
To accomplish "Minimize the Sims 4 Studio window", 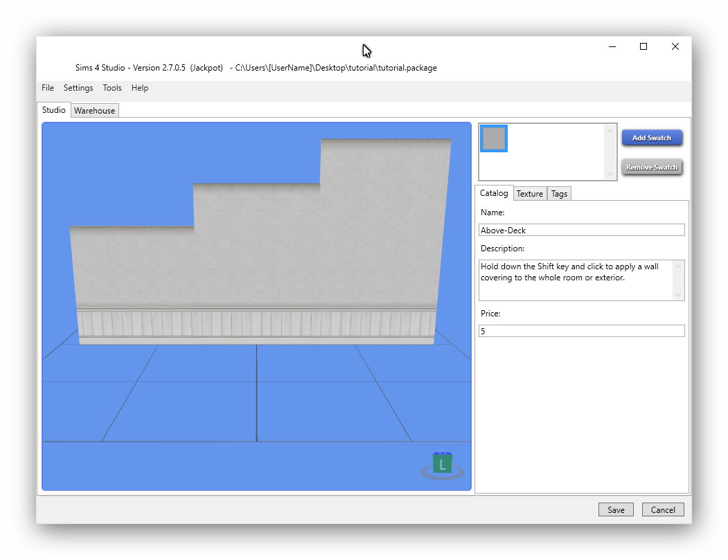I will click(x=612, y=46).
